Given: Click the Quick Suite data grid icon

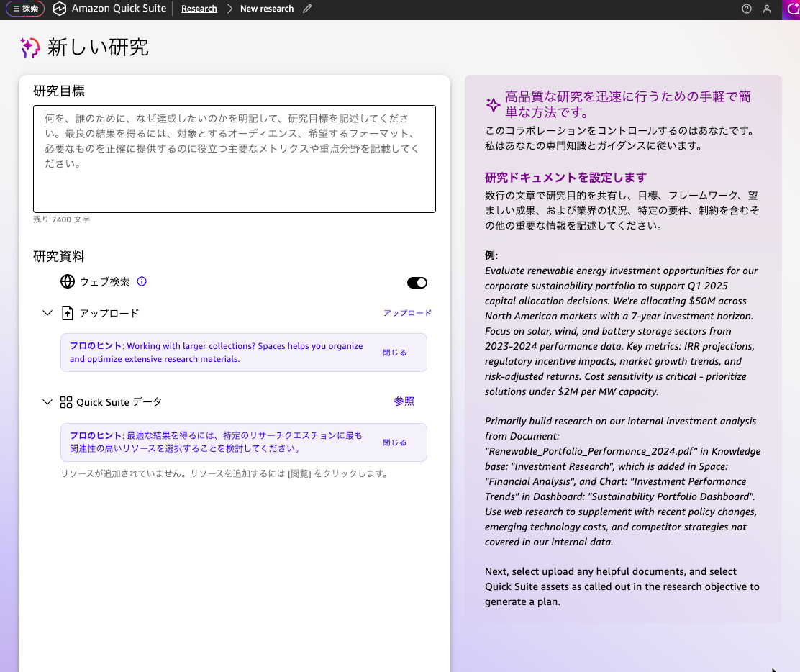Looking at the screenshot, I should point(66,402).
